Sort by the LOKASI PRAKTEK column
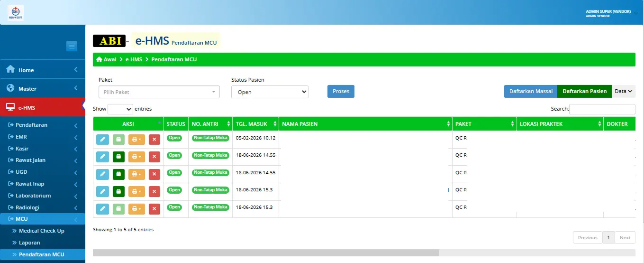The height and width of the screenshot is (263, 644). pyautogui.click(x=560, y=124)
